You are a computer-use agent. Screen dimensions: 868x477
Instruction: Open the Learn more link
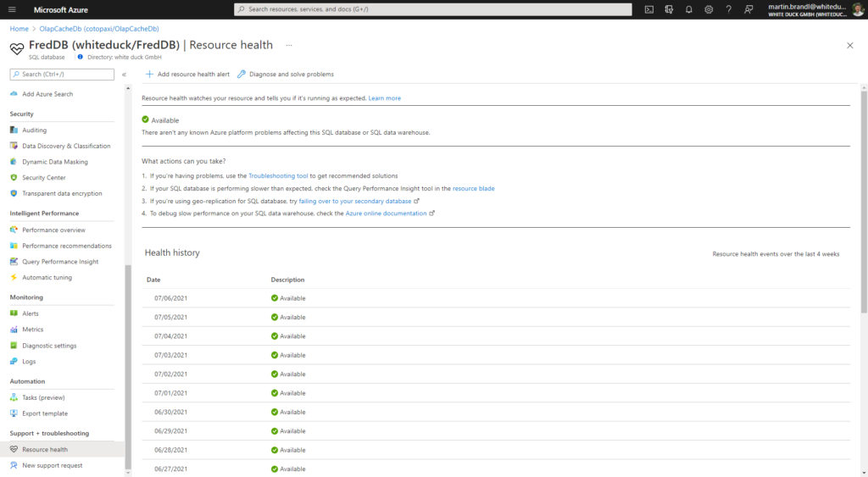[385, 98]
